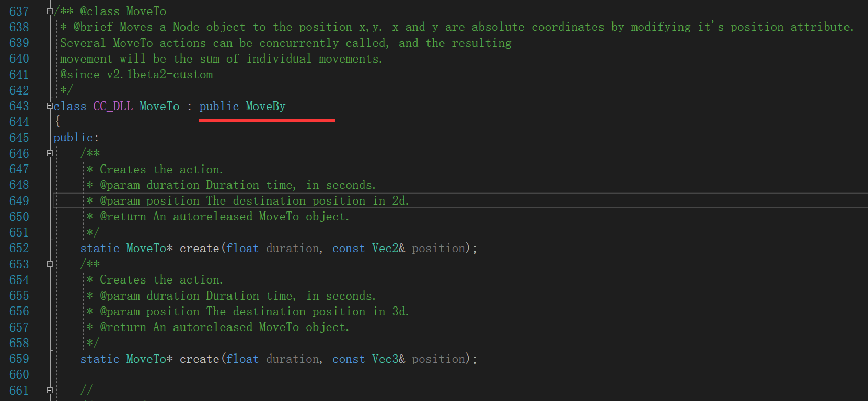Click the Vec3& type in create function

click(x=388, y=359)
